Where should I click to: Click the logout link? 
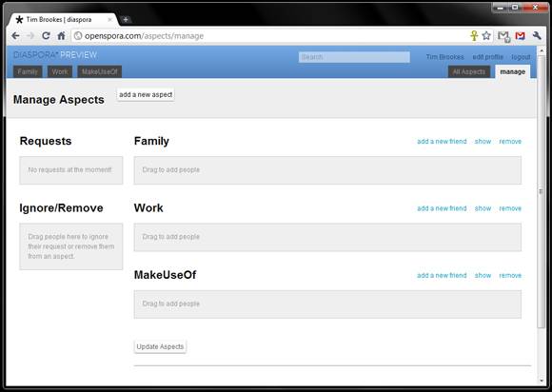(521, 57)
